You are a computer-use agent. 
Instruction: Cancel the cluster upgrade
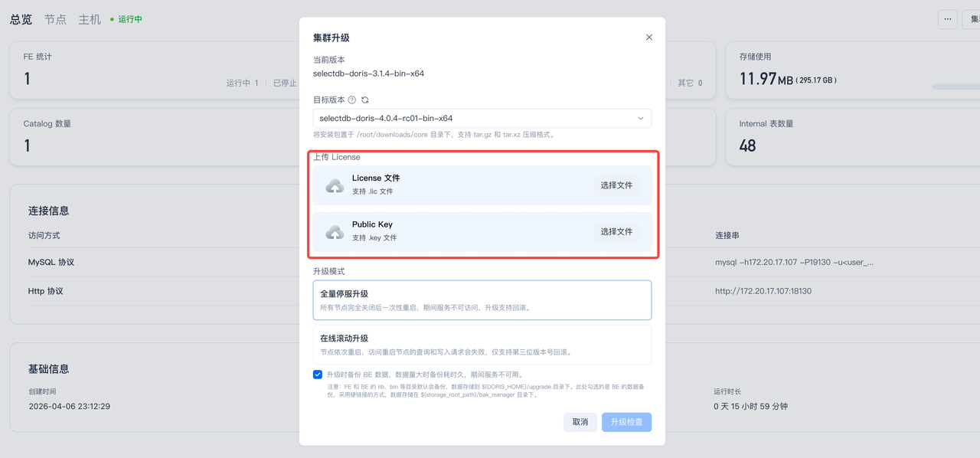580,422
